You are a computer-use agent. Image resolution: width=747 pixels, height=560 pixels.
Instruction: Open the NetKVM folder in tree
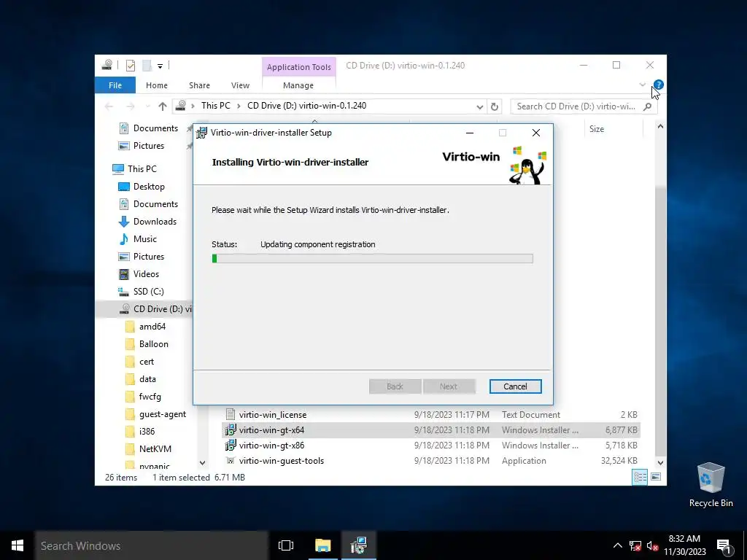click(x=155, y=449)
